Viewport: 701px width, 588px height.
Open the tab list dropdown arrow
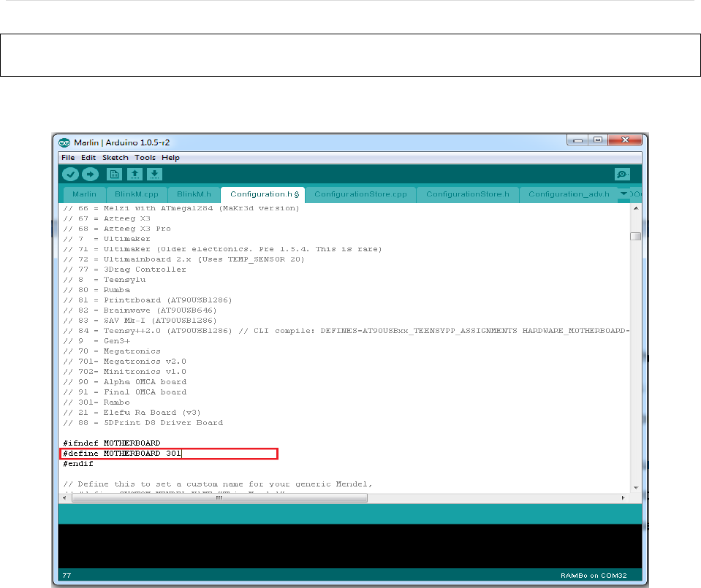coord(624,194)
